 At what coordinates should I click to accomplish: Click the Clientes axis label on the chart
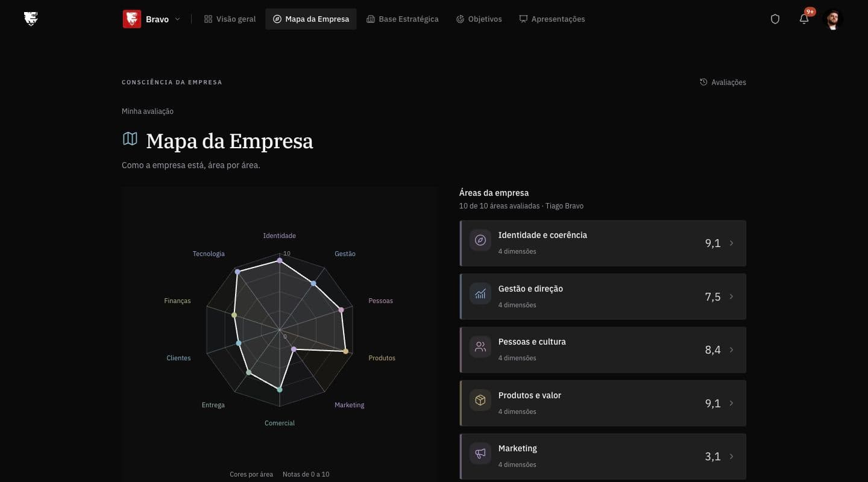click(x=178, y=358)
